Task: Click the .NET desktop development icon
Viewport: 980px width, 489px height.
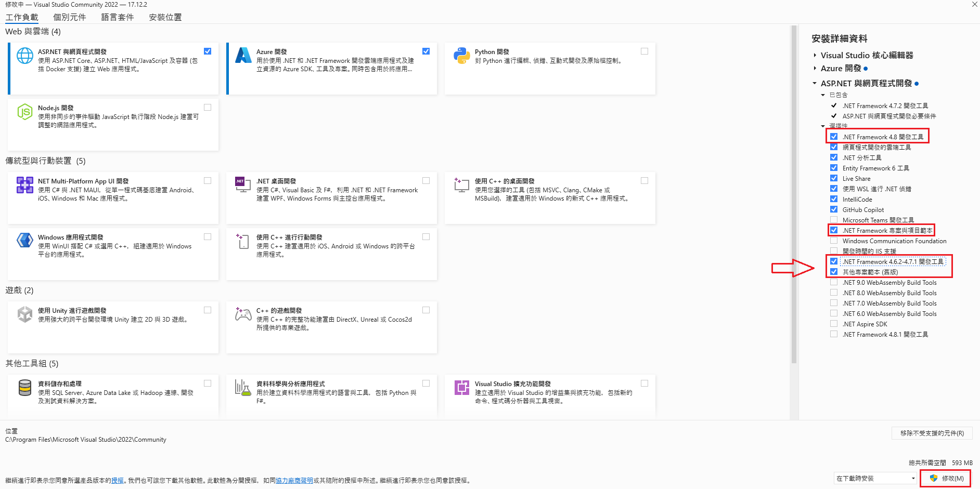Action: (243, 184)
